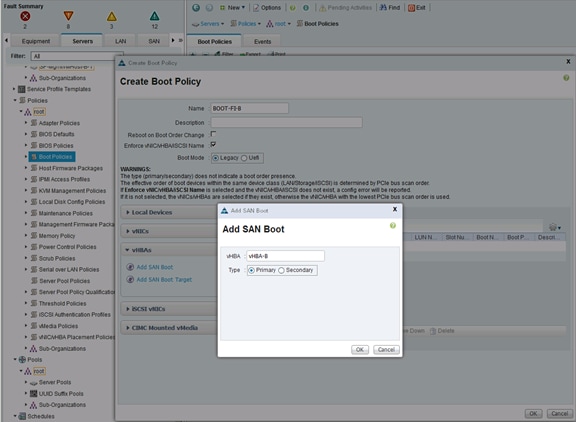This screenshot has height=422, width=576.
Task: Select the Secondary type radio button
Action: click(281, 270)
